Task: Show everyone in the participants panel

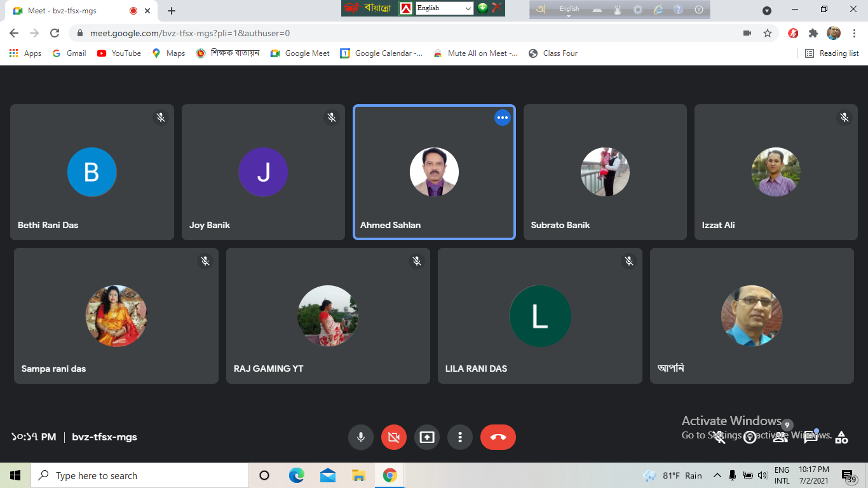Action: tap(780, 437)
